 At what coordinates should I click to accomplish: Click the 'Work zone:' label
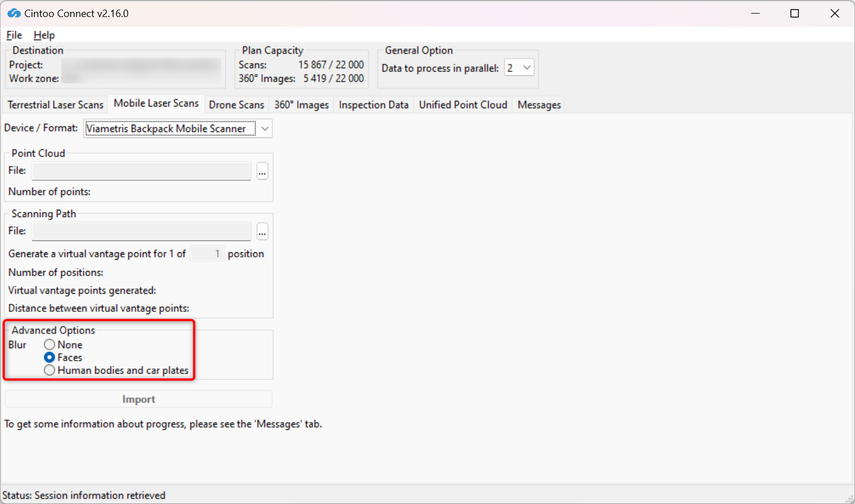click(x=34, y=78)
